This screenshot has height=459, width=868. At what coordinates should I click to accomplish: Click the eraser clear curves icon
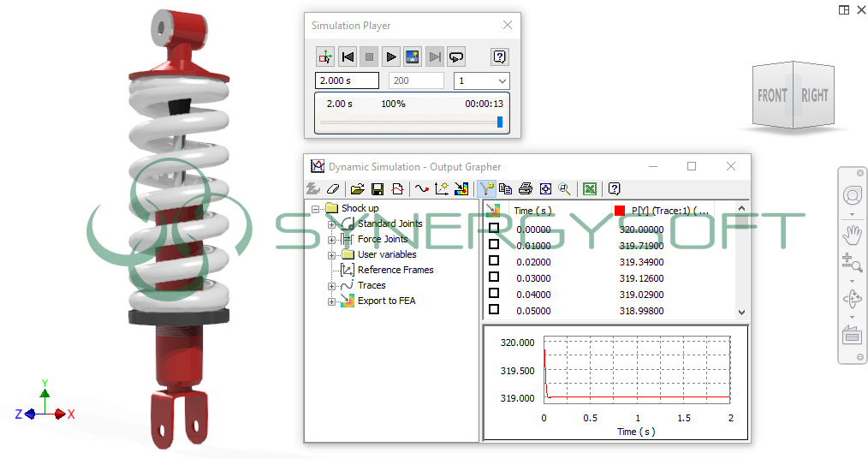tap(333, 188)
